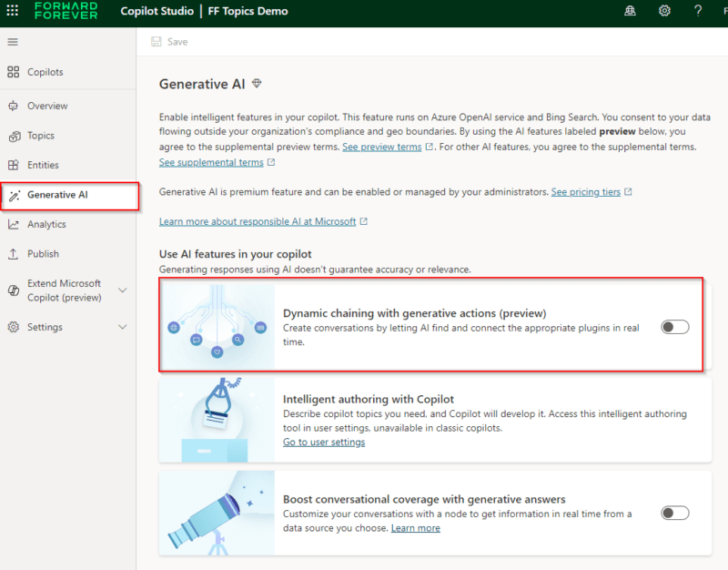Image resolution: width=728 pixels, height=570 pixels.
Task: Click the Intelligent authoring card illustration
Action: pos(217,420)
